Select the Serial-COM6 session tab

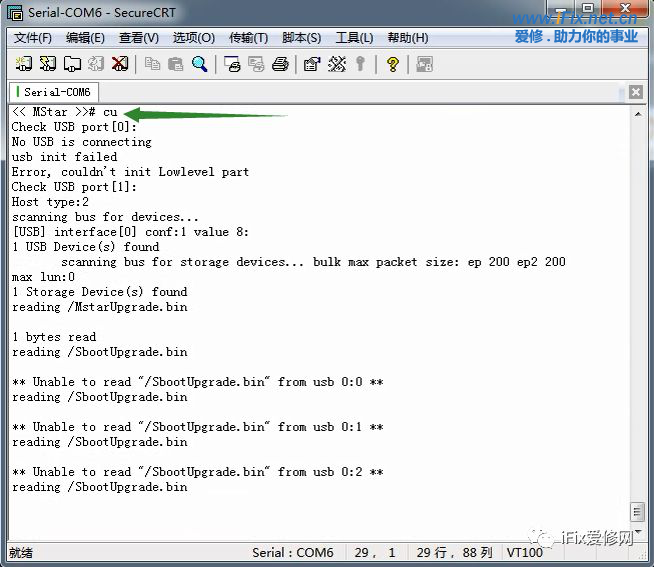click(56, 92)
